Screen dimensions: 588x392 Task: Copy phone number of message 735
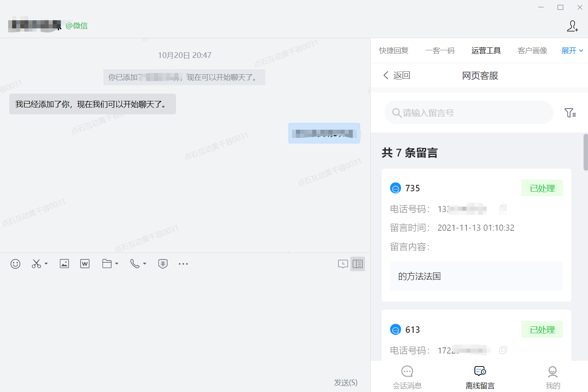click(x=503, y=209)
